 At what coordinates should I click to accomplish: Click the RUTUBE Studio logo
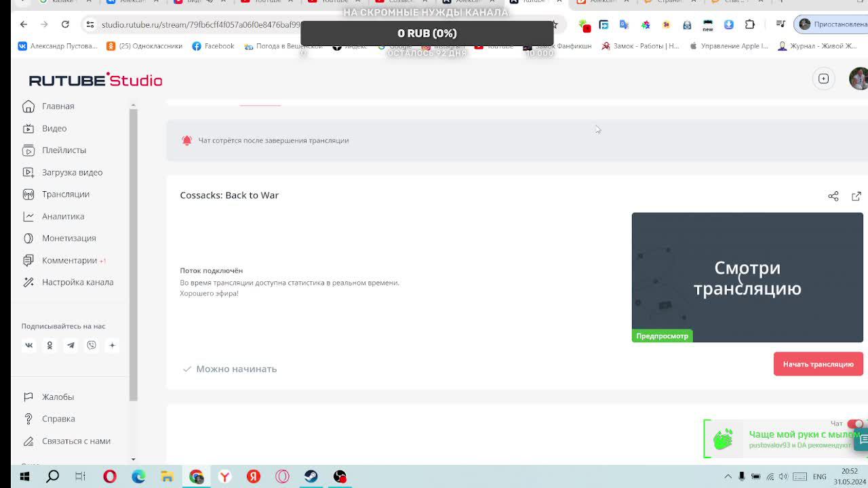point(96,80)
